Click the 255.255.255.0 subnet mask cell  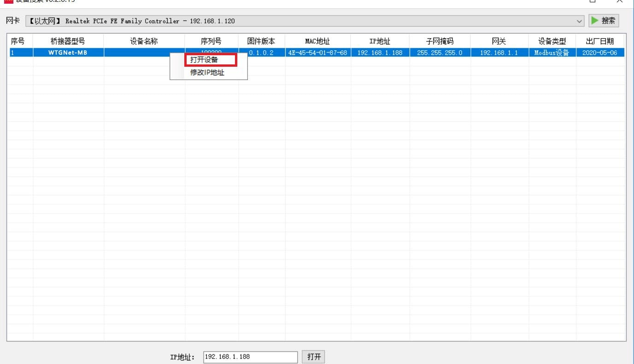coord(440,52)
